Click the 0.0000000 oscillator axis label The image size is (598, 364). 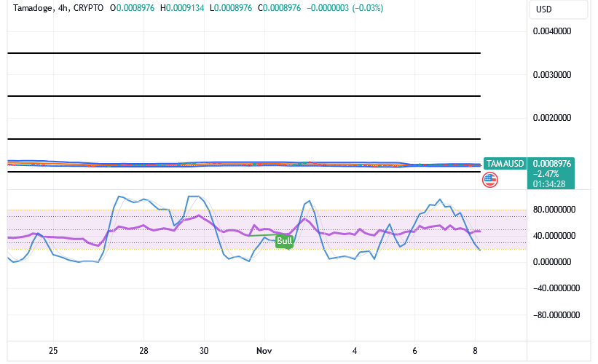tap(552, 262)
